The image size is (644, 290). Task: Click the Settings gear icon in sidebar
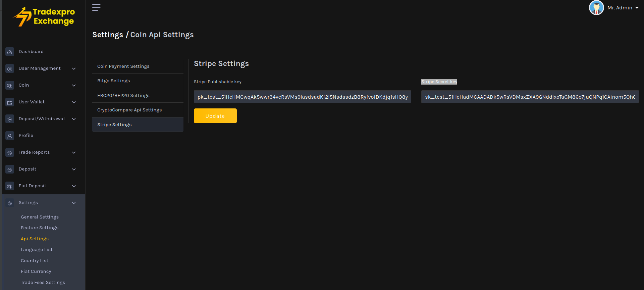click(10, 203)
